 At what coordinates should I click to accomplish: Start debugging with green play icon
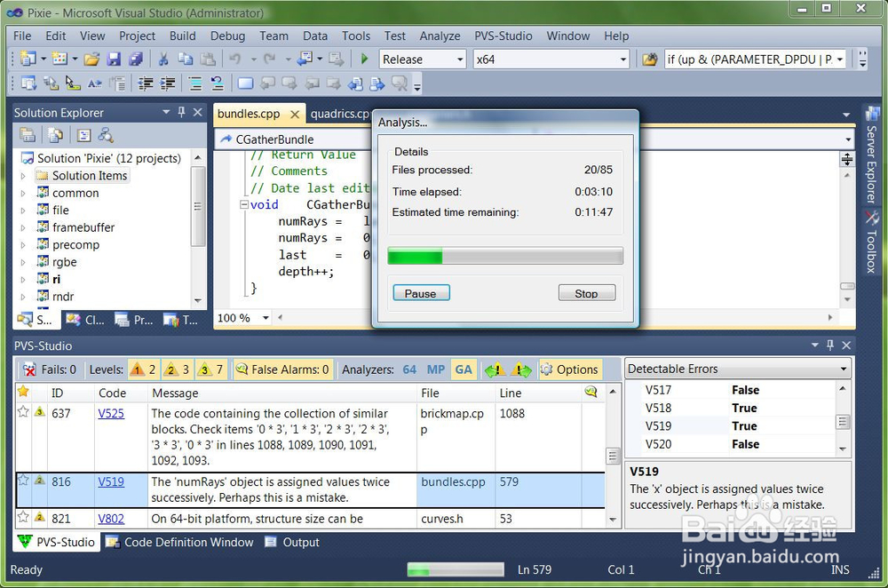click(364, 59)
